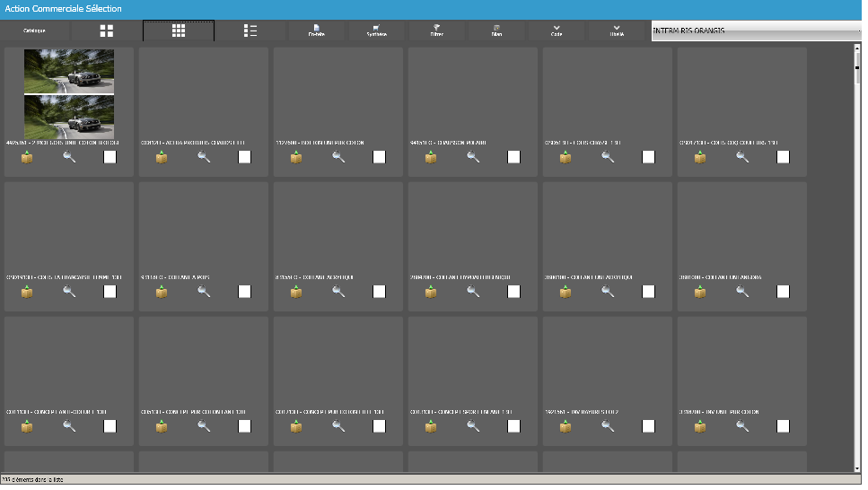Click the CHAUSSON POLAIRE product label
868x490 pixels.
point(448,143)
